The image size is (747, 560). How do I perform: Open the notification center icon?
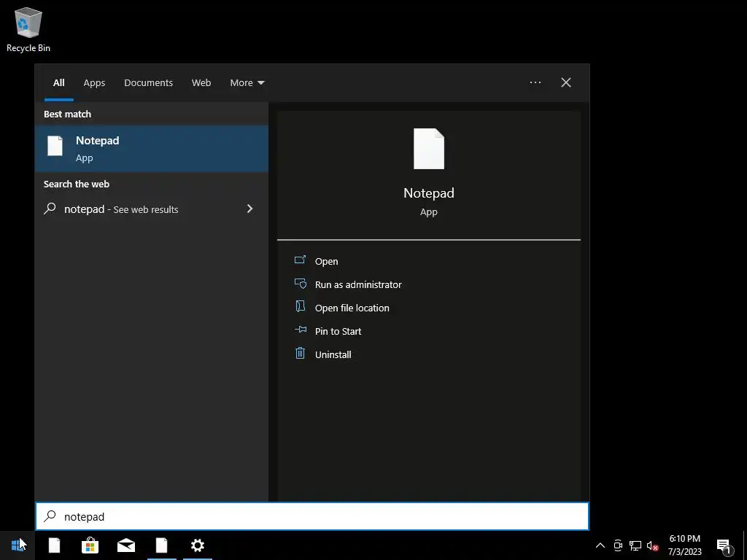point(724,546)
